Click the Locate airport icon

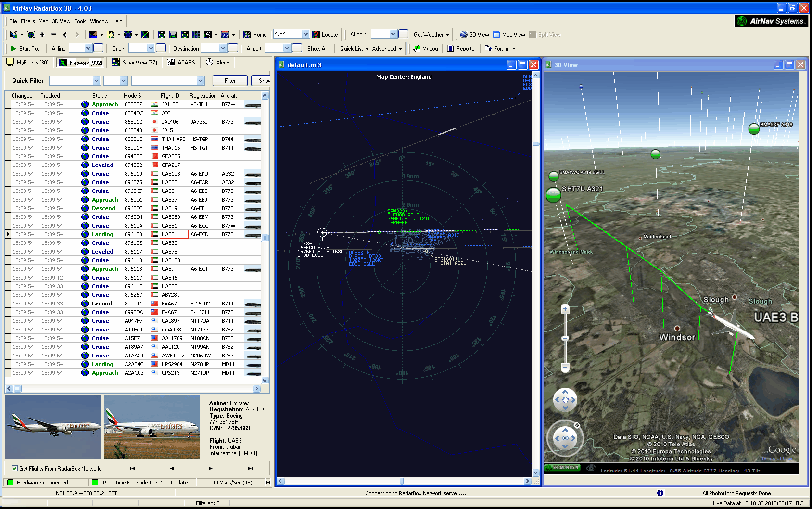click(x=316, y=35)
